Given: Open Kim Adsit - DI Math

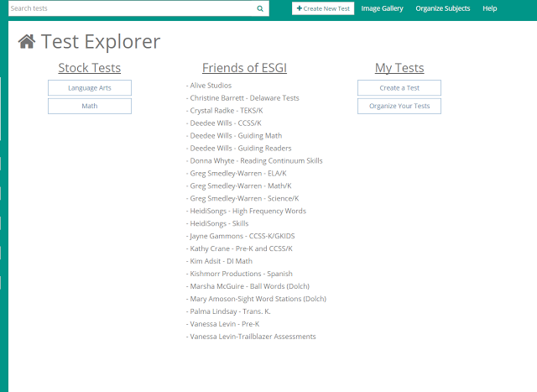Looking at the screenshot, I should click(x=220, y=261).
